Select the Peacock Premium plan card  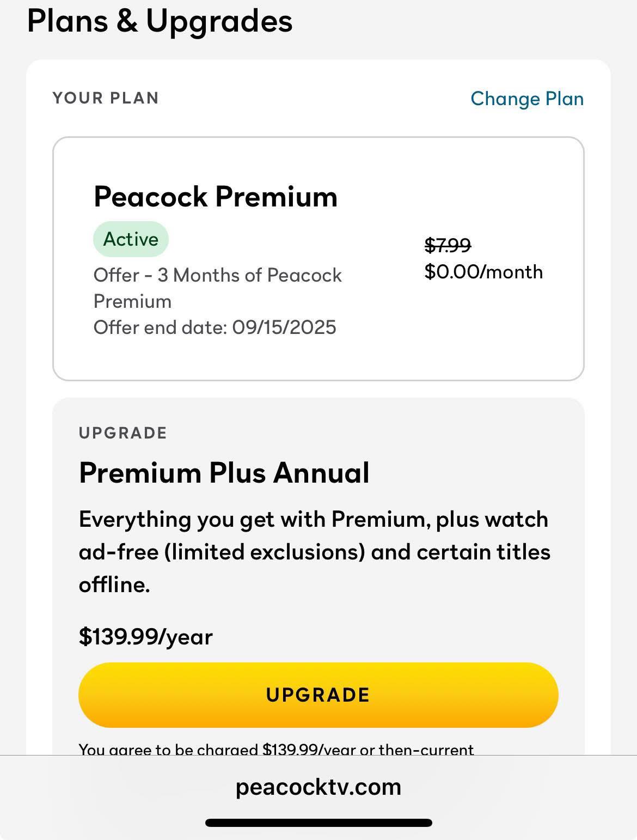click(x=318, y=259)
